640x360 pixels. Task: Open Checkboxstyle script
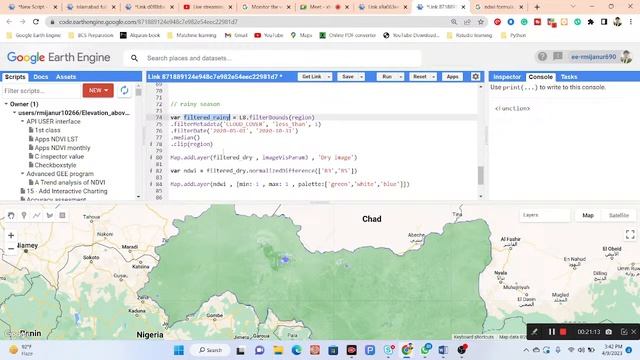point(55,165)
